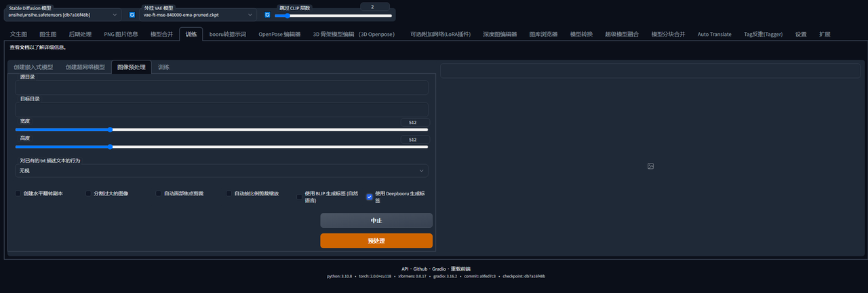Click the image placeholder icon in output panel
Viewport: 868px width, 293px height.
coord(650,166)
